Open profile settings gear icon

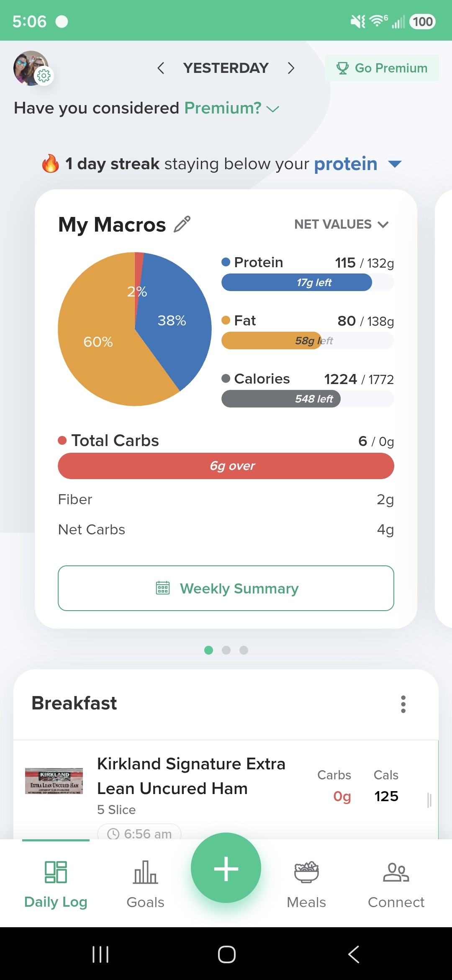[44, 76]
